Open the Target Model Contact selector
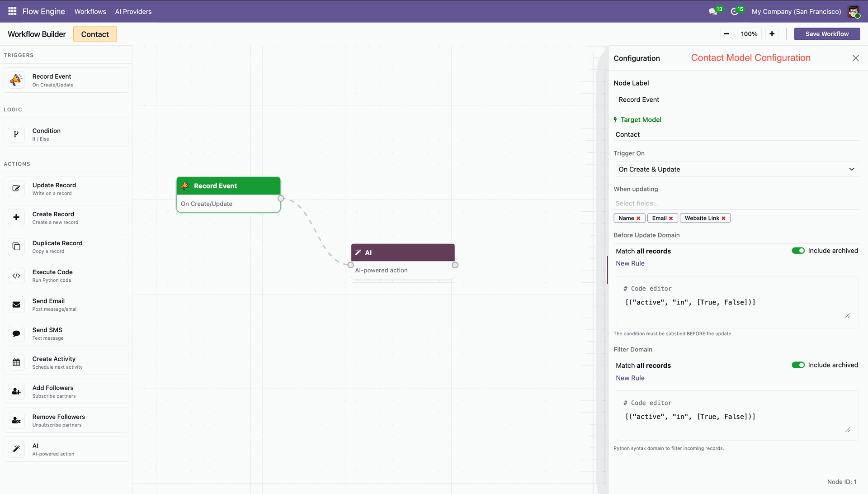The image size is (868, 494). 736,134
